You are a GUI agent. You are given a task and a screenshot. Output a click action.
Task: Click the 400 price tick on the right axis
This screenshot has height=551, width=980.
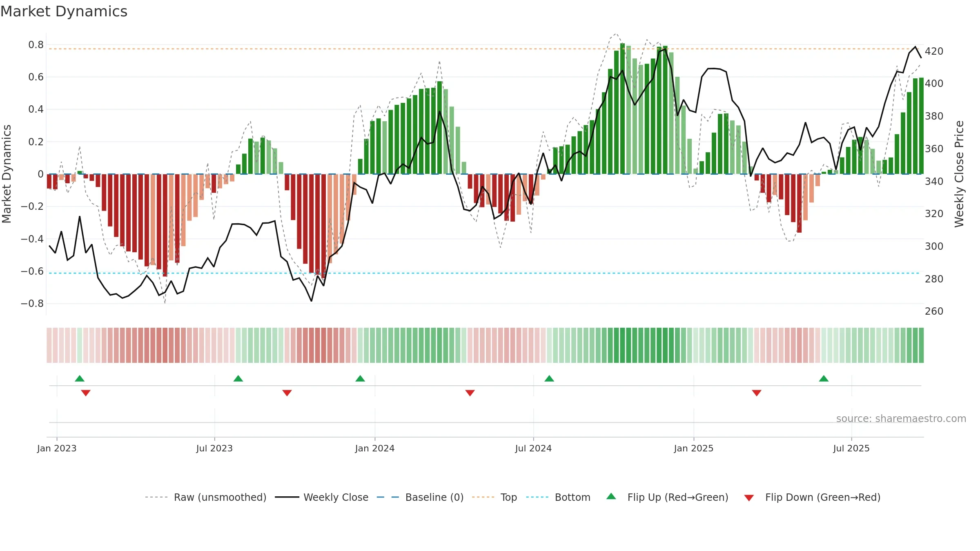pyautogui.click(x=934, y=83)
